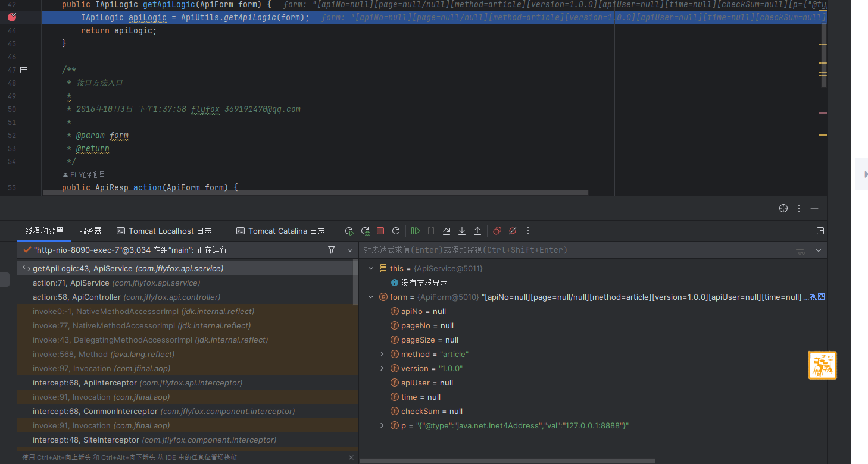
Task: Rerun the debug session with the first rerun icon
Action: (x=349, y=231)
